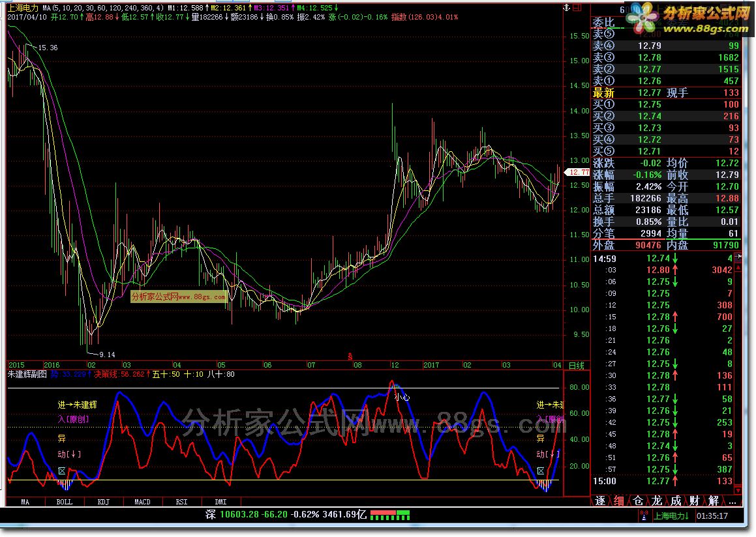Open the 细 tab in quote panel

pyautogui.click(x=618, y=501)
